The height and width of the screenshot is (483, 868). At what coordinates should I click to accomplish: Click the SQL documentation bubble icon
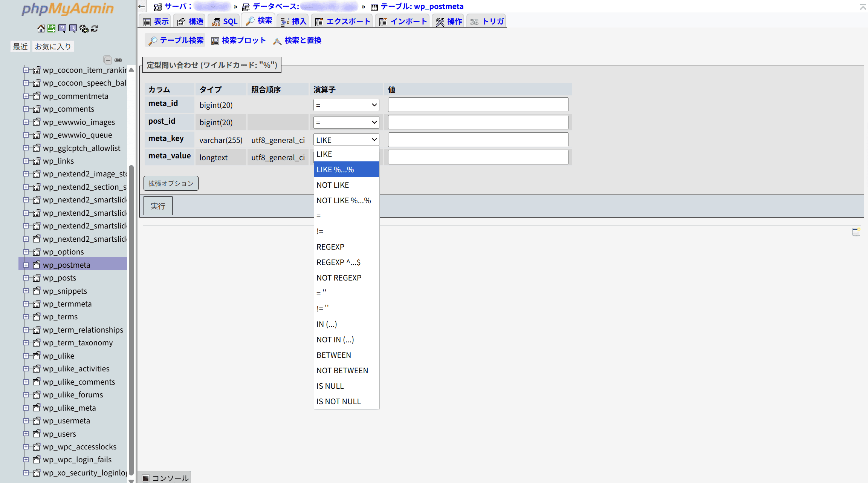click(73, 29)
